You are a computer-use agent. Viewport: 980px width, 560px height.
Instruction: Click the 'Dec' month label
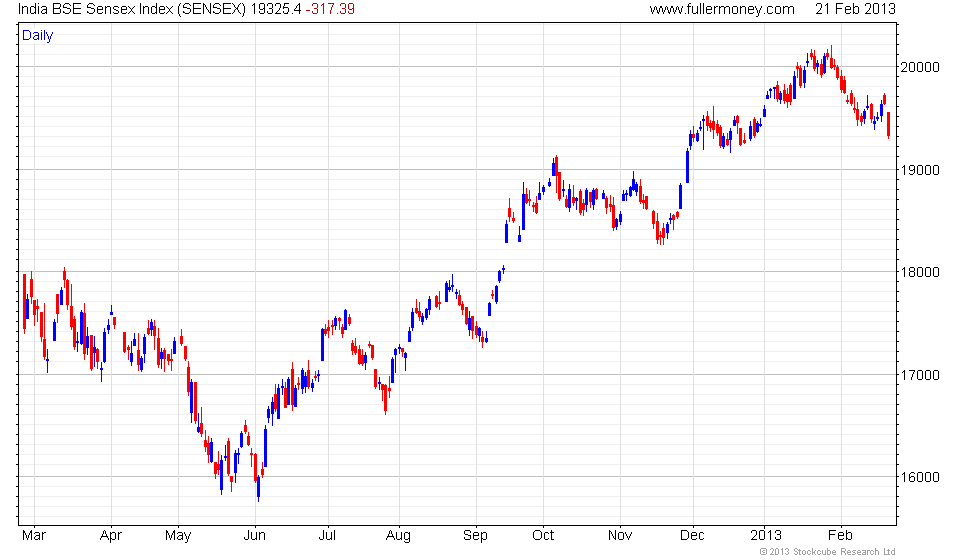pos(692,536)
